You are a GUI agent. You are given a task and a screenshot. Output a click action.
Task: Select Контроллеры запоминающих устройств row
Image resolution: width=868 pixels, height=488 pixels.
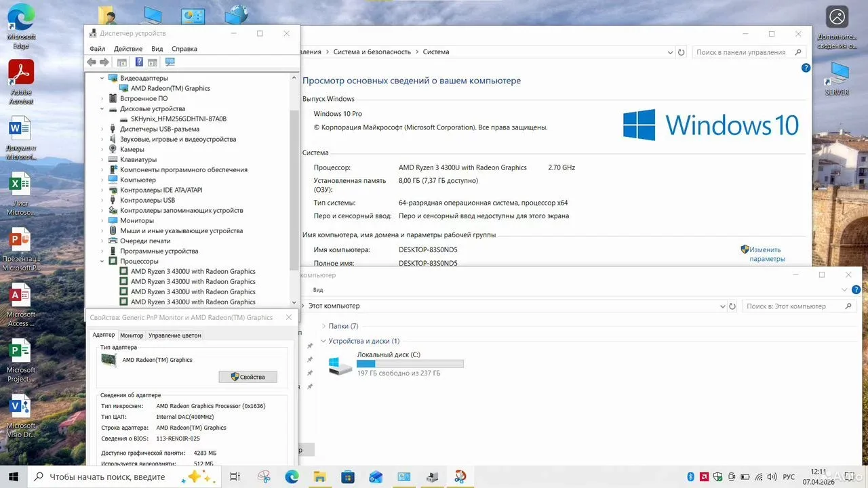pyautogui.click(x=182, y=210)
